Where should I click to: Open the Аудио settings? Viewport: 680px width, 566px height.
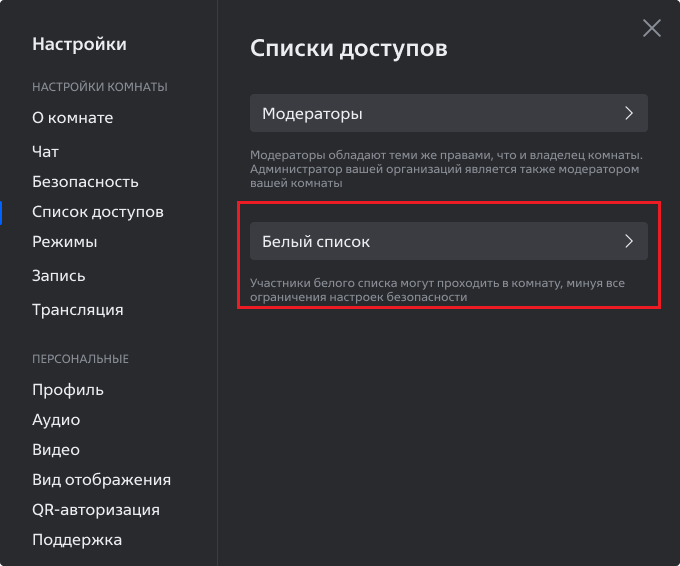coord(56,419)
